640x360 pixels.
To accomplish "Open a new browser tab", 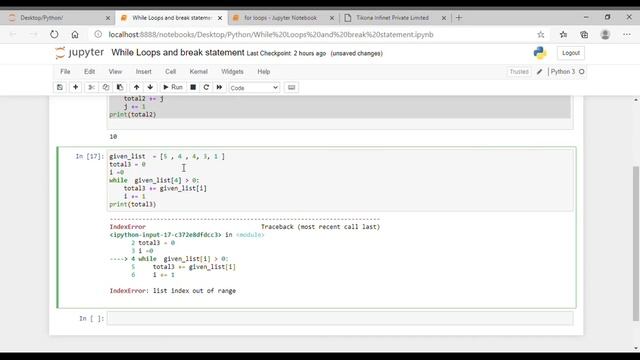I will point(459,18).
